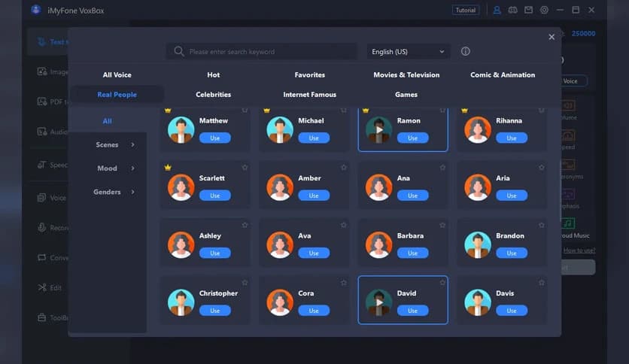Favorite the David voice with star

click(x=442, y=283)
